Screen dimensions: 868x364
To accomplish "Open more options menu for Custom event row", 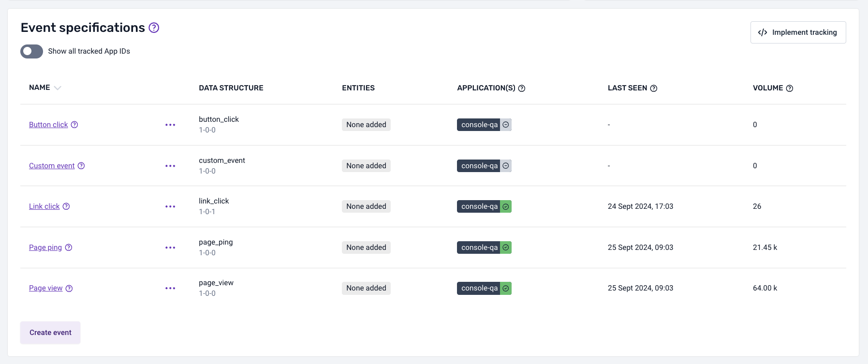I will (170, 166).
